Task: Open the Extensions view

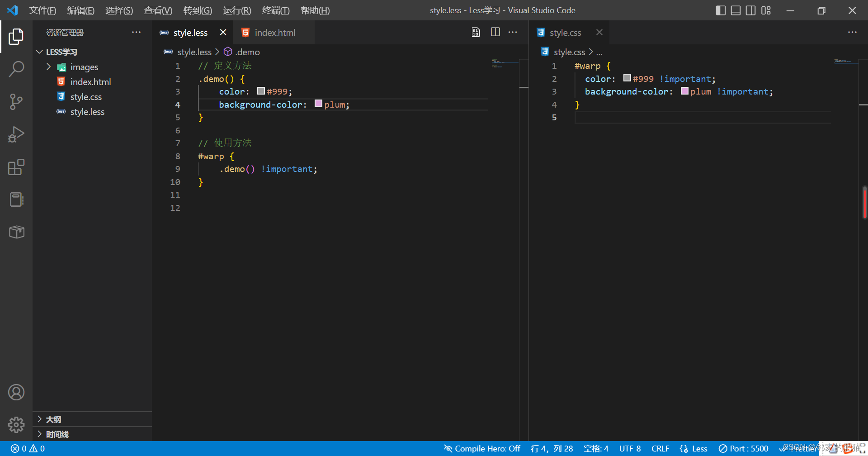Action: [16, 167]
